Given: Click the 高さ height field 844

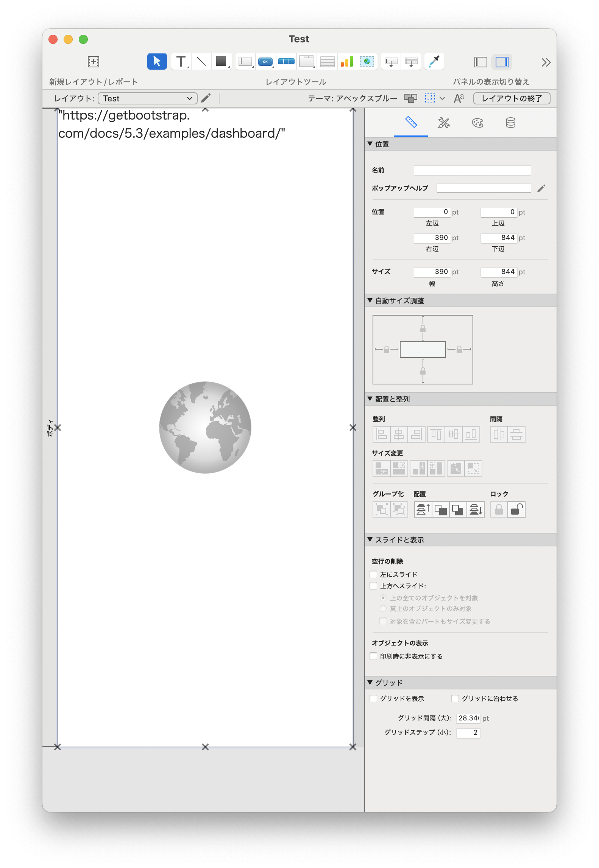Looking at the screenshot, I should (498, 272).
